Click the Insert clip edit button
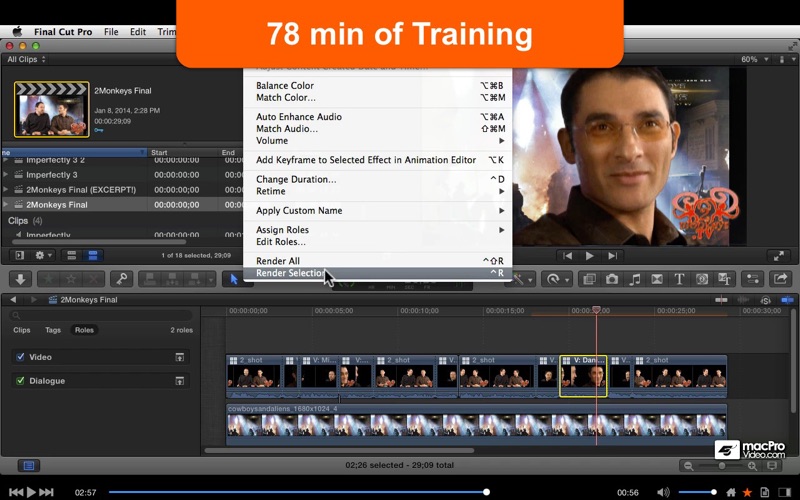Image resolution: width=800 pixels, height=500 pixels. [172, 279]
